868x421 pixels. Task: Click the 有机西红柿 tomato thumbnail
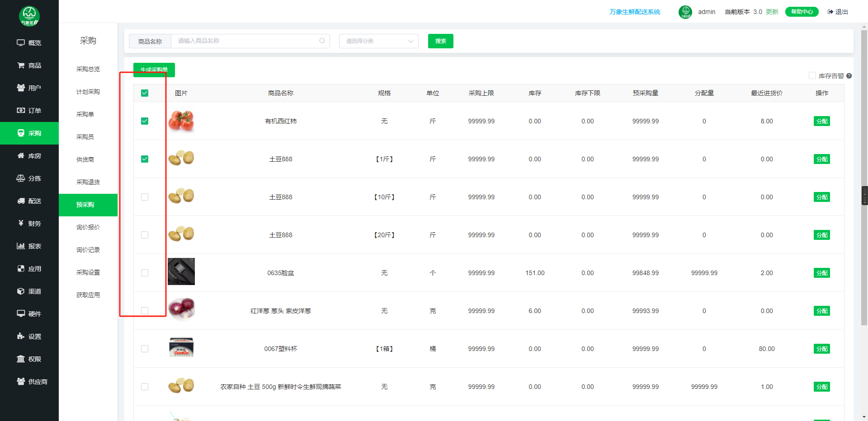point(181,121)
